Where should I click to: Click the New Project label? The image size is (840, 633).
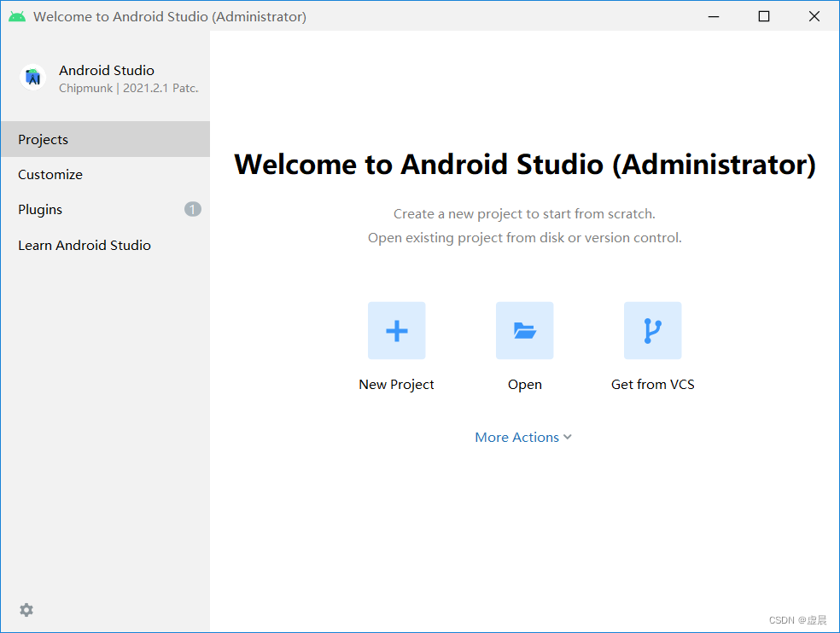[x=396, y=384]
